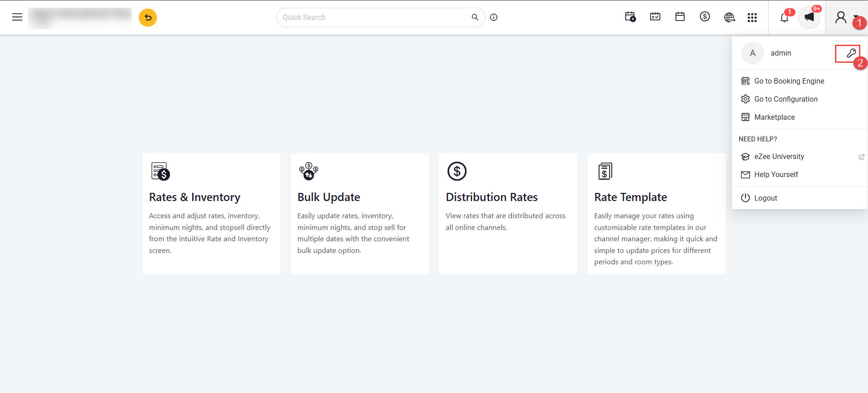Click the Distribution Rates dollar icon
Image resolution: width=868 pixels, height=393 pixels.
point(457,171)
